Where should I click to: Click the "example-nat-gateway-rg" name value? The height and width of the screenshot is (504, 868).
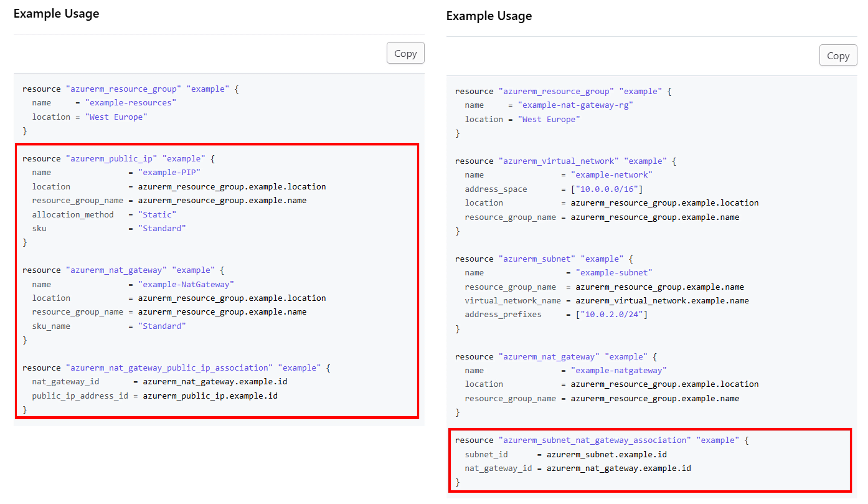(x=575, y=105)
